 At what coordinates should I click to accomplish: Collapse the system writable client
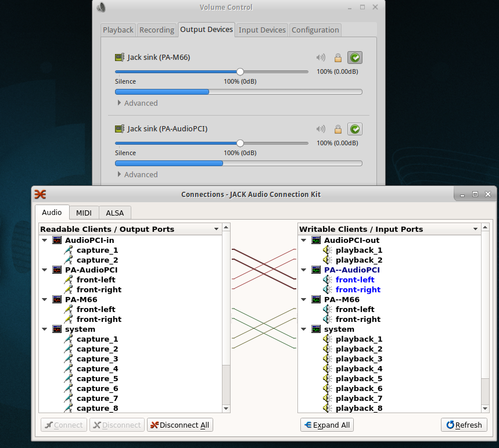(x=304, y=329)
